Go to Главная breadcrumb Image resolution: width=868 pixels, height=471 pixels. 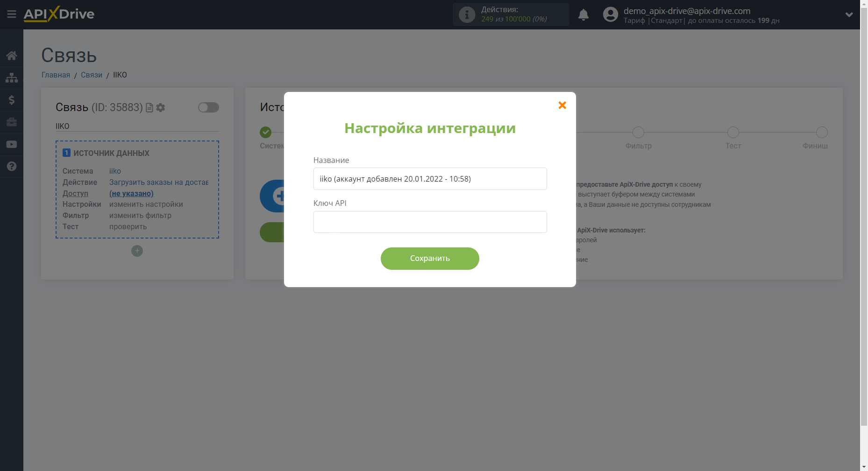tap(56, 75)
